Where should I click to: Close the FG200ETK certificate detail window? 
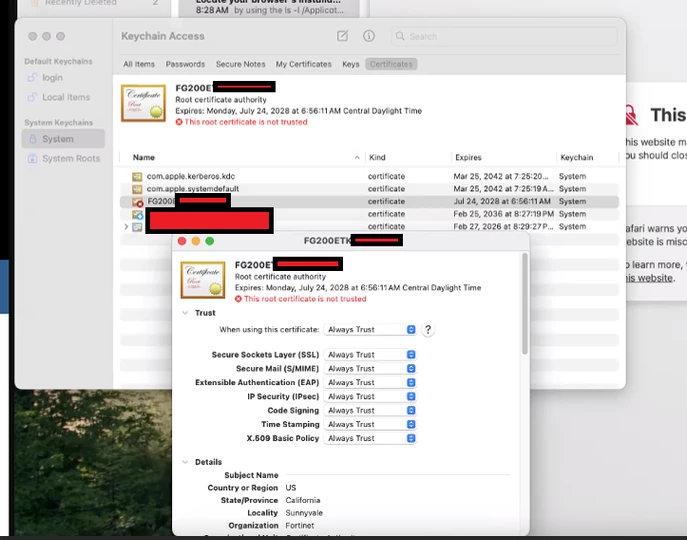tap(182, 241)
